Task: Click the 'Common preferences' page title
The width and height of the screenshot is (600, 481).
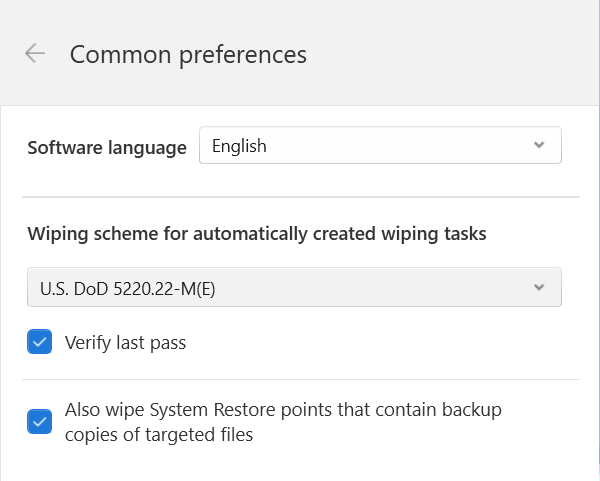Action: coord(188,55)
